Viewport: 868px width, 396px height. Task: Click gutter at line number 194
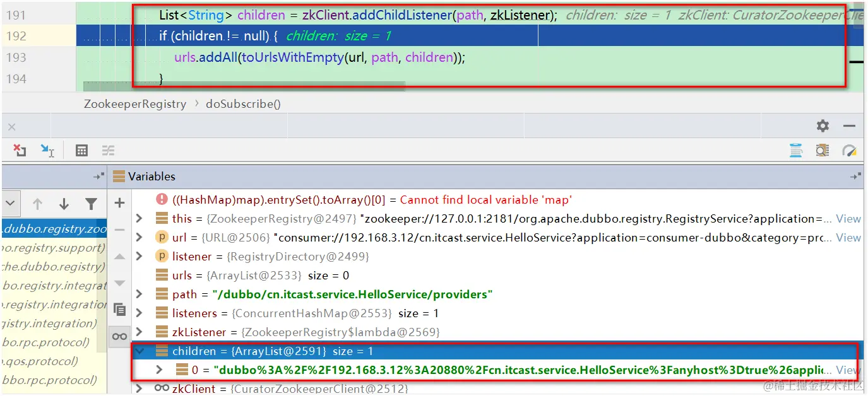16,79
